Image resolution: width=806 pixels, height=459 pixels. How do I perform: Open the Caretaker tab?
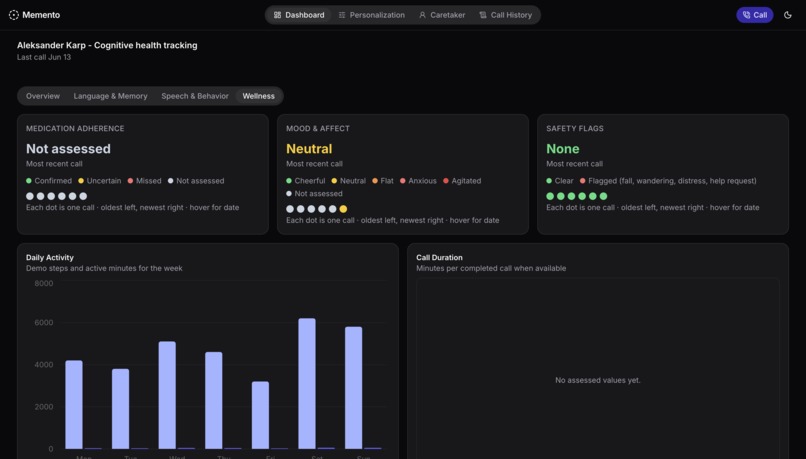442,15
